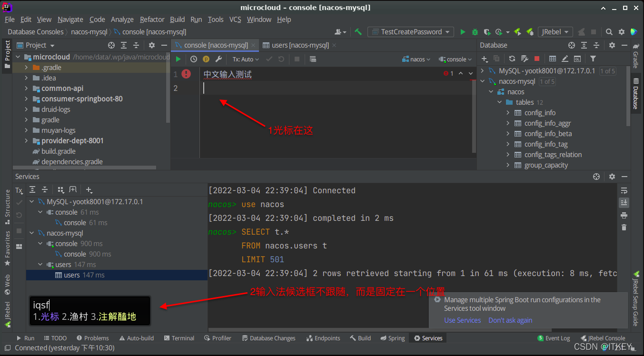Run with JRebel rocket icon
This screenshot has width=644, height=356.
pos(518,32)
